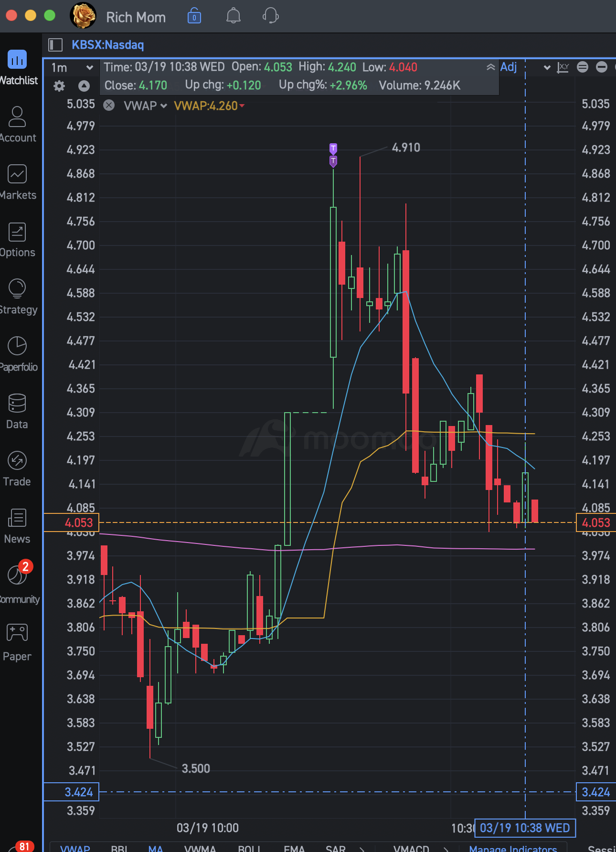Image resolution: width=616 pixels, height=852 pixels.
Task: Toggle the sidebar panel layout icon
Action: tap(55, 45)
